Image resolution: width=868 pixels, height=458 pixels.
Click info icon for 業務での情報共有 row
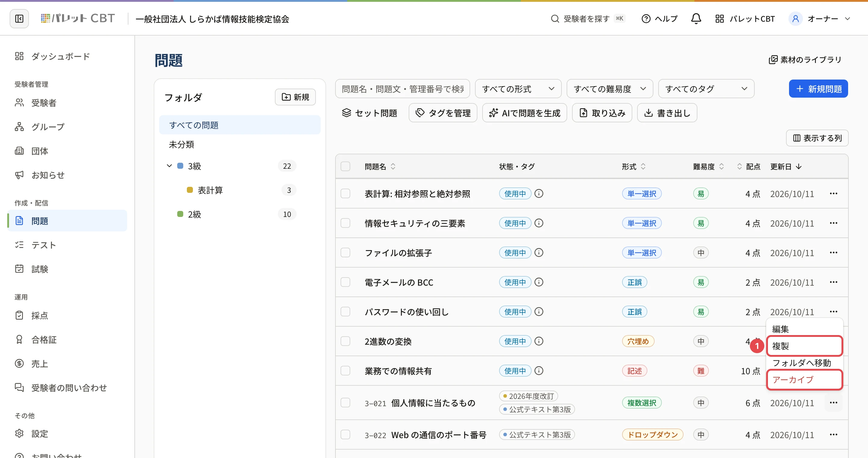[x=539, y=371]
